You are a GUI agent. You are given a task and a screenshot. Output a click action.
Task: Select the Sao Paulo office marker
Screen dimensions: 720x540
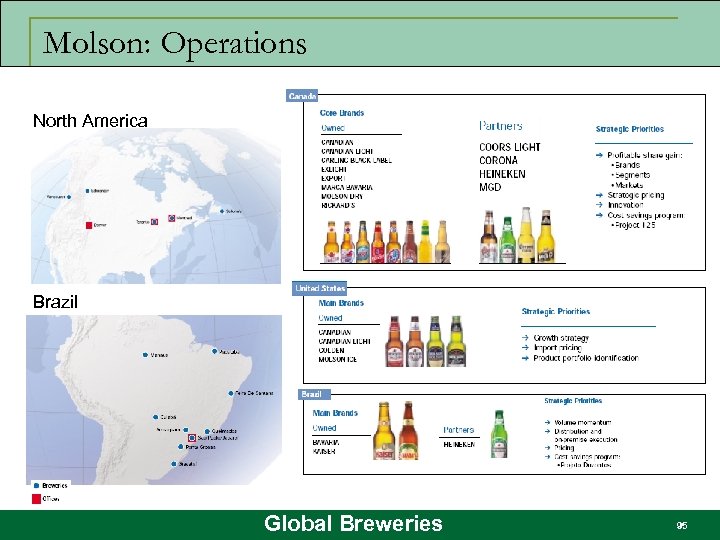(x=192, y=438)
